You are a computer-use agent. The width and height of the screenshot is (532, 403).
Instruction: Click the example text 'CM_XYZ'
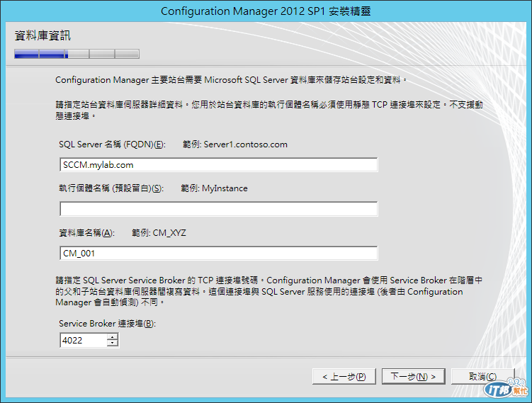pyautogui.click(x=169, y=233)
